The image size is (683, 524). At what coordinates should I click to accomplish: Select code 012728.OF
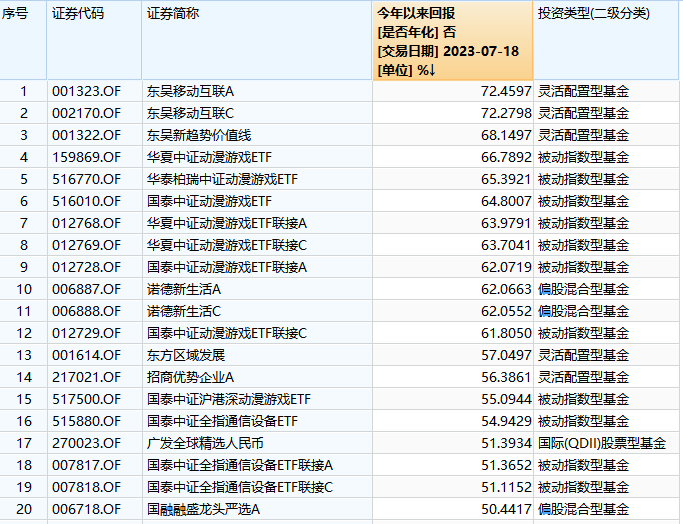tap(86, 267)
